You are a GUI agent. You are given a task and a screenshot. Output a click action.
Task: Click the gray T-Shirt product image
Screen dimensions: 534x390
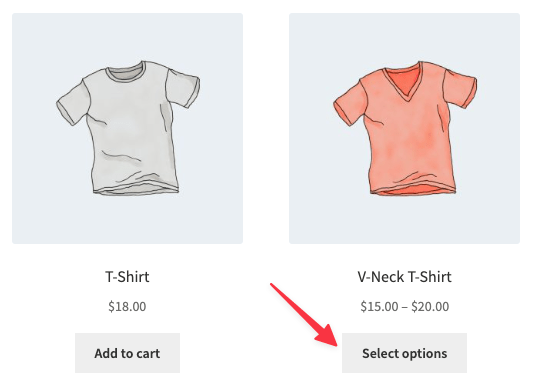tap(127, 128)
